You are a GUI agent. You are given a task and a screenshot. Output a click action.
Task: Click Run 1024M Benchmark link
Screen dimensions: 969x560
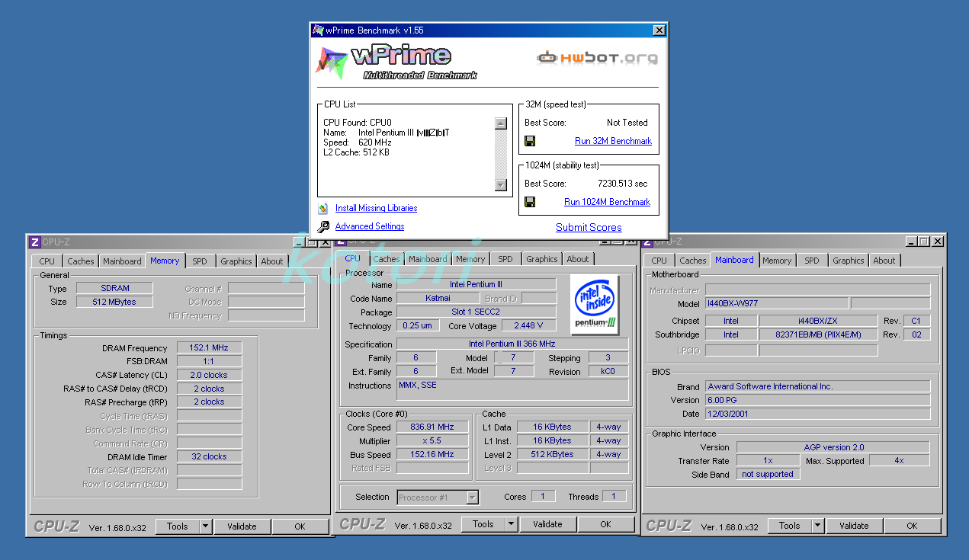(x=607, y=202)
